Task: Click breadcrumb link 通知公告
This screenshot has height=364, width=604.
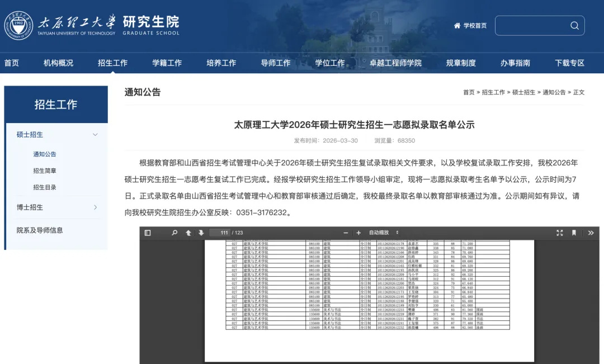Action: coord(554,92)
